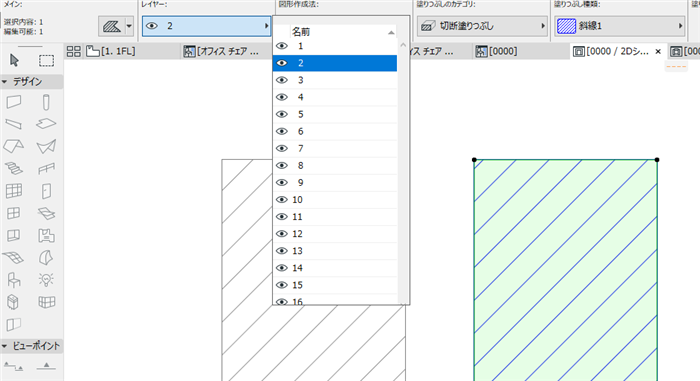Pick the Shell tool
Screen dimensions: 700x381
point(46,146)
